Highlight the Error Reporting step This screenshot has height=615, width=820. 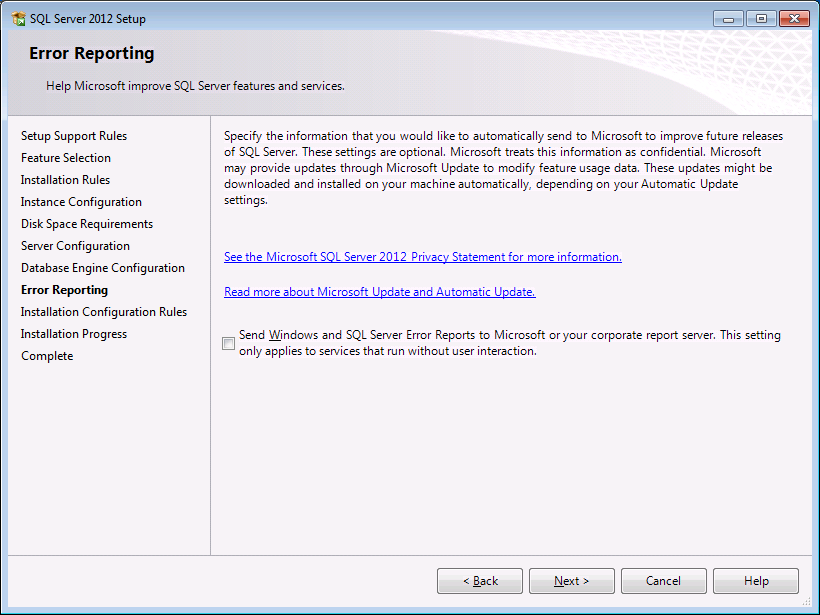point(64,289)
